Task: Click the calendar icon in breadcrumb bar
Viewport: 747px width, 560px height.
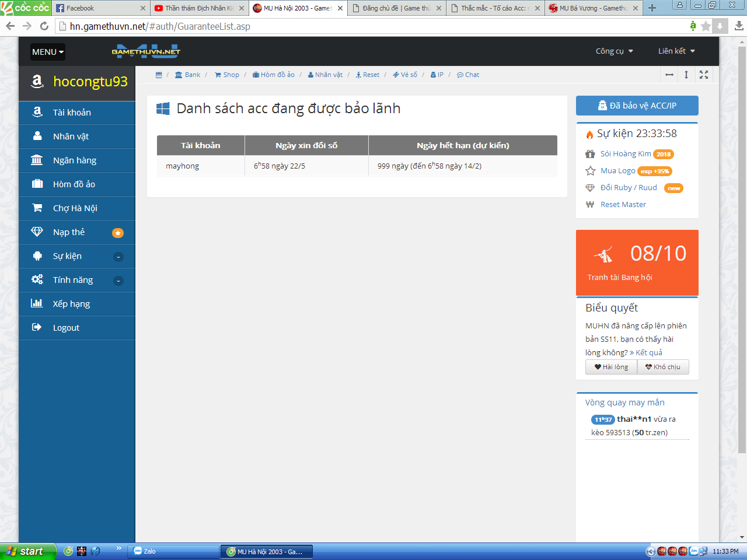Action: coord(159,75)
